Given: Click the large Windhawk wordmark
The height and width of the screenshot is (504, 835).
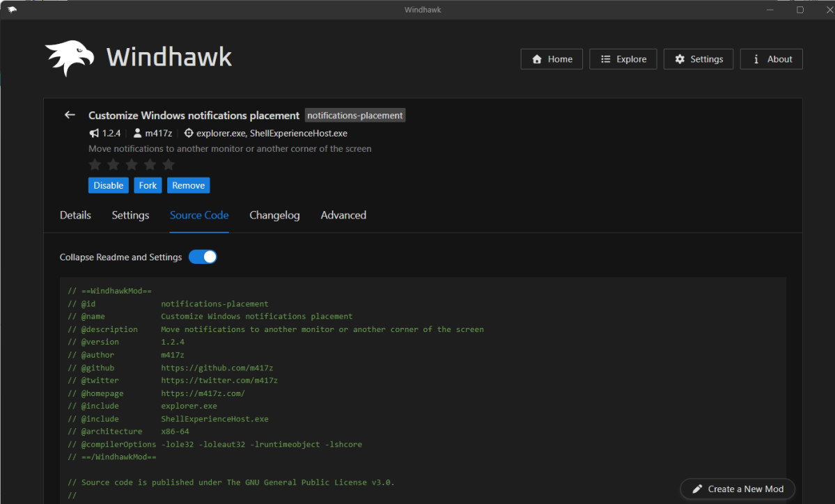Looking at the screenshot, I should (169, 57).
